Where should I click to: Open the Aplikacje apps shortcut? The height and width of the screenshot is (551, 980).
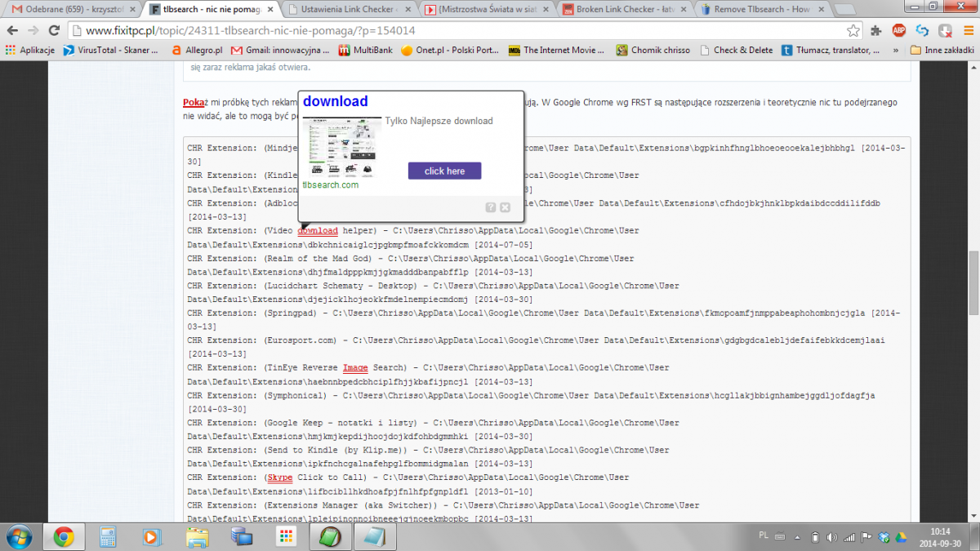[30, 50]
